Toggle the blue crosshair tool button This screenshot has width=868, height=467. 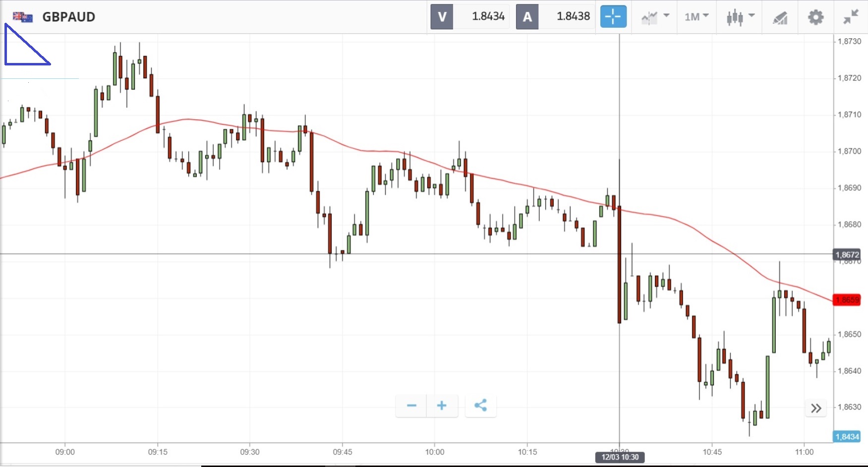coord(613,17)
